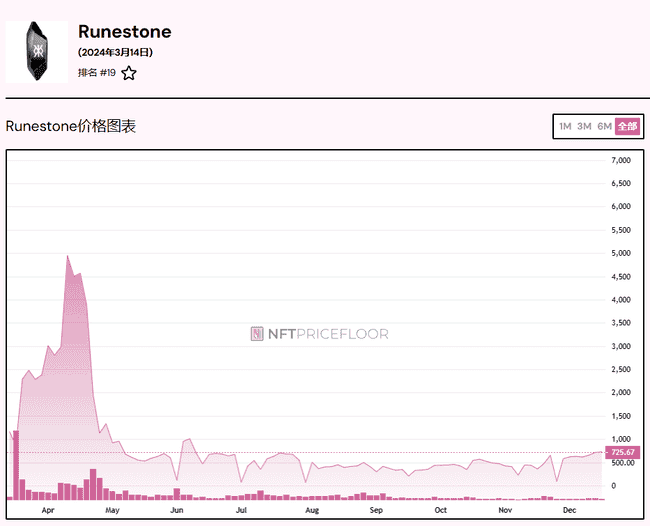Click the NFTPRICEFLOOR watermark logo icon
Image resolution: width=650 pixels, height=526 pixels.
(257, 334)
